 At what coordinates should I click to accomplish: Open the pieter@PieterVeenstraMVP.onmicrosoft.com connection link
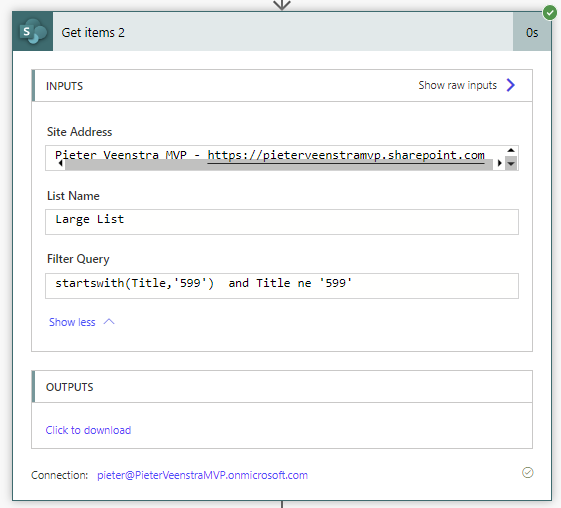pos(203,475)
